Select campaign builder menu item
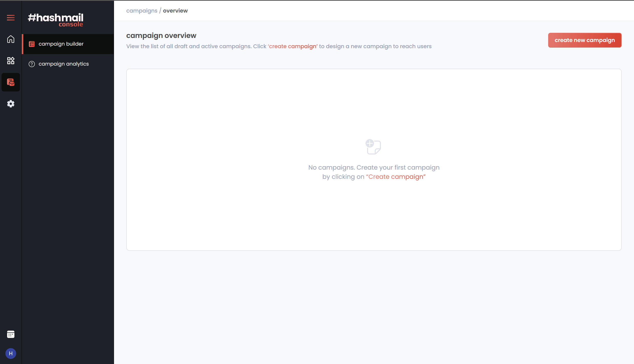Screen dimensions: 634x364 click(x=61, y=44)
